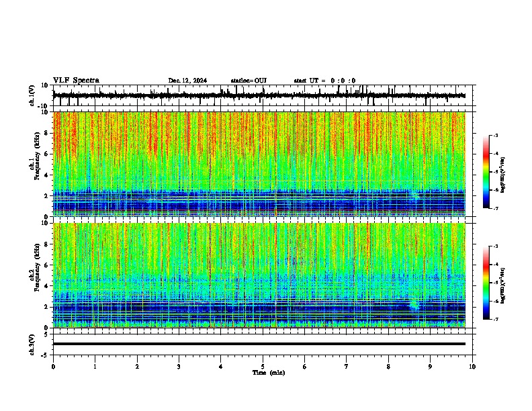Viewport: 532px width, 411px height.
Task: Click the ch.1 frequency tick label "6"
Action: click(x=46, y=154)
